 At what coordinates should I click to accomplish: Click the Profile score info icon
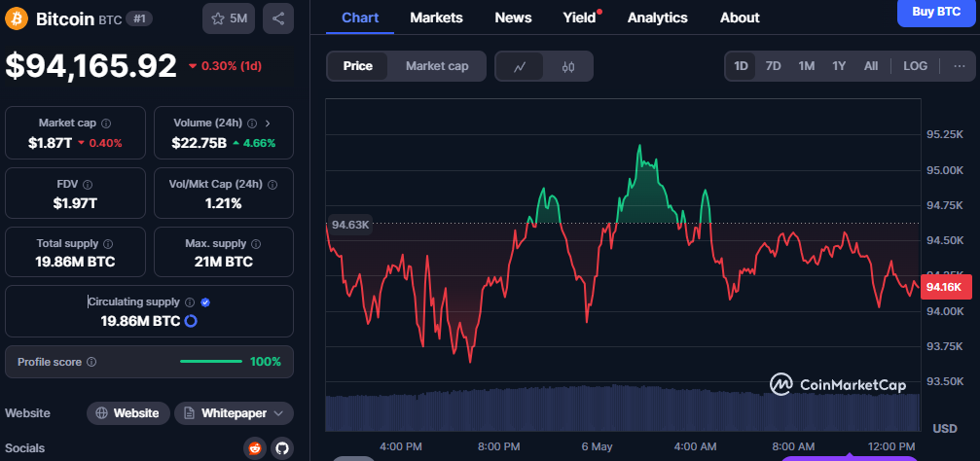click(x=91, y=363)
